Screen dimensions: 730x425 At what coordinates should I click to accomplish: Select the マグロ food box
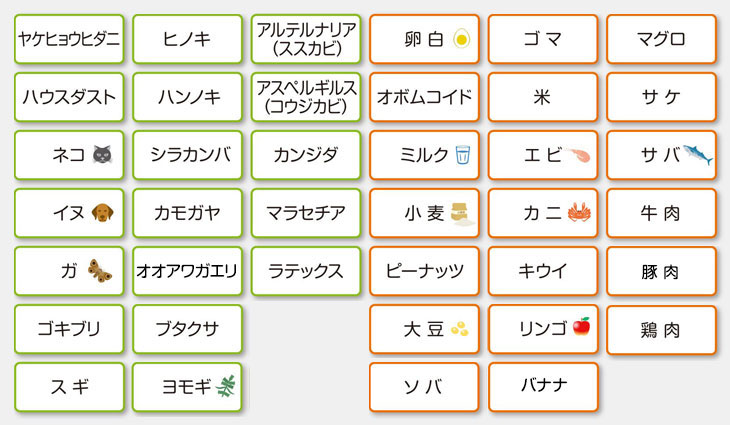[x=661, y=39]
